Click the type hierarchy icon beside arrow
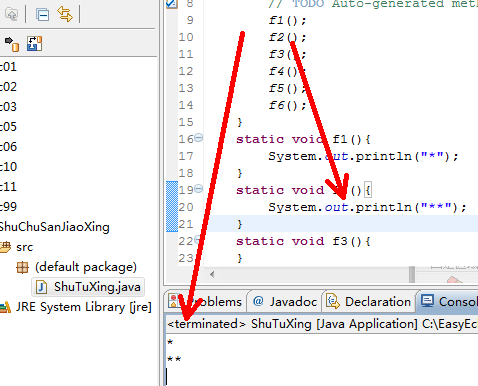 click(35, 44)
